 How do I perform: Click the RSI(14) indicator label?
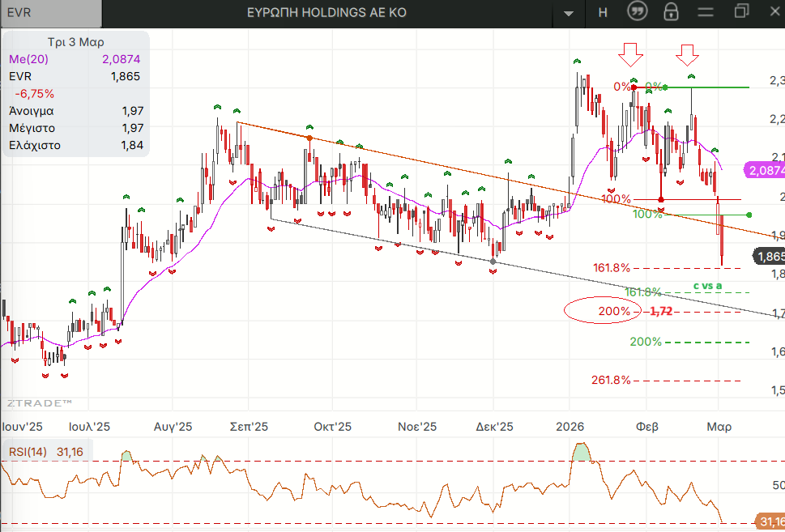click(27, 451)
